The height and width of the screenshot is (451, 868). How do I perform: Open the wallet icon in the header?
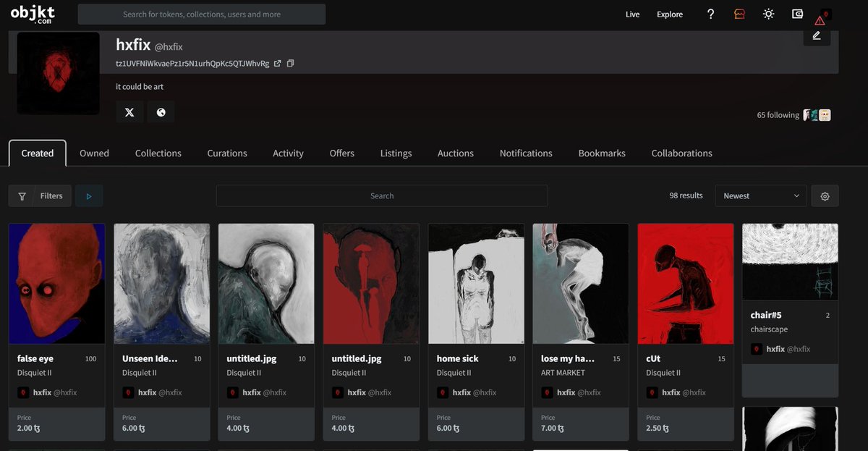click(x=797, y=14)
